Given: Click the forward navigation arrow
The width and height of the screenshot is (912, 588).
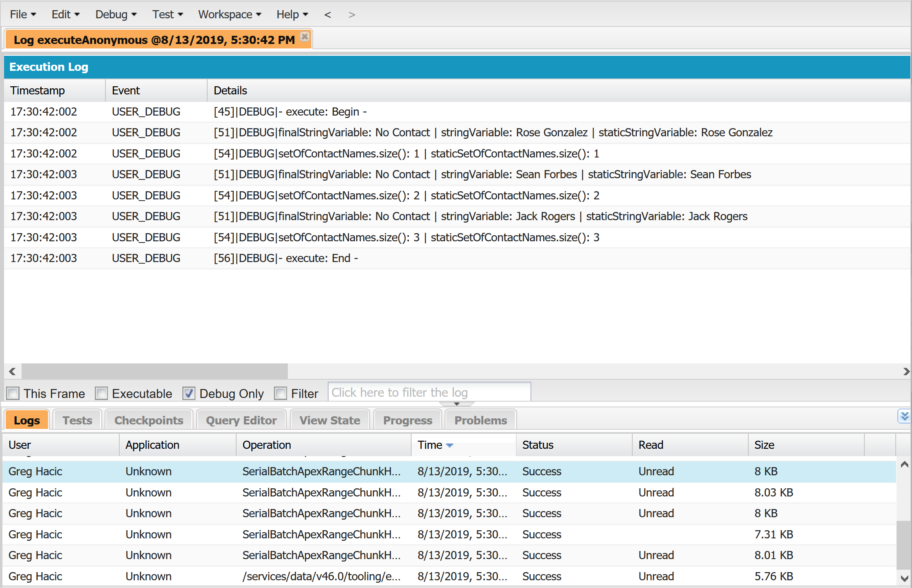Looking at the screenshot, I should (352, 15).
